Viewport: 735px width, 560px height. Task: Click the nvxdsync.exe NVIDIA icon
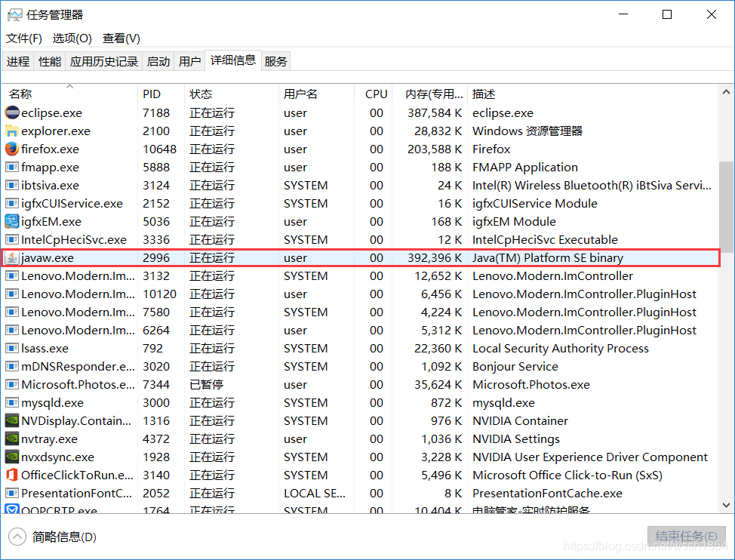click(x=12, y=457)
